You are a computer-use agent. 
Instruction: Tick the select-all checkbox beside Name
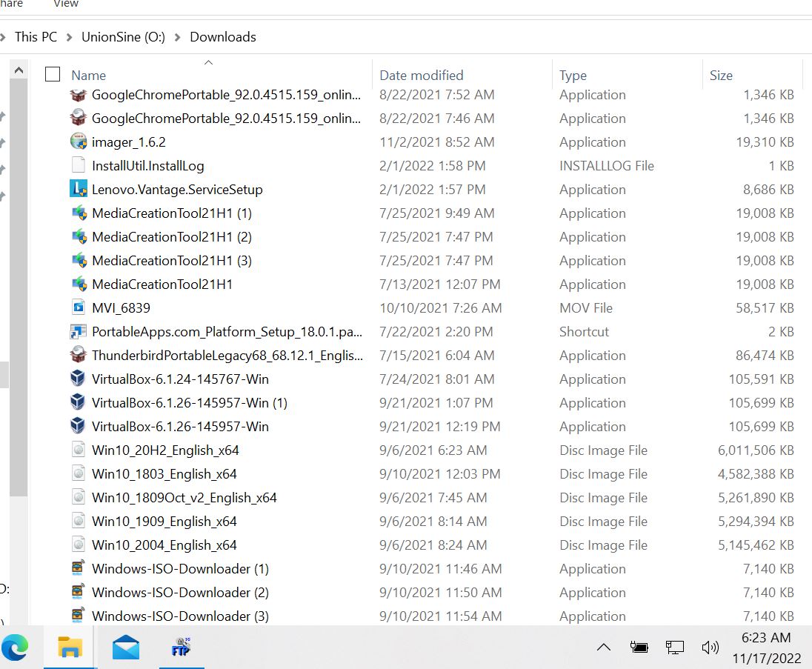click(x=53, y=75)
